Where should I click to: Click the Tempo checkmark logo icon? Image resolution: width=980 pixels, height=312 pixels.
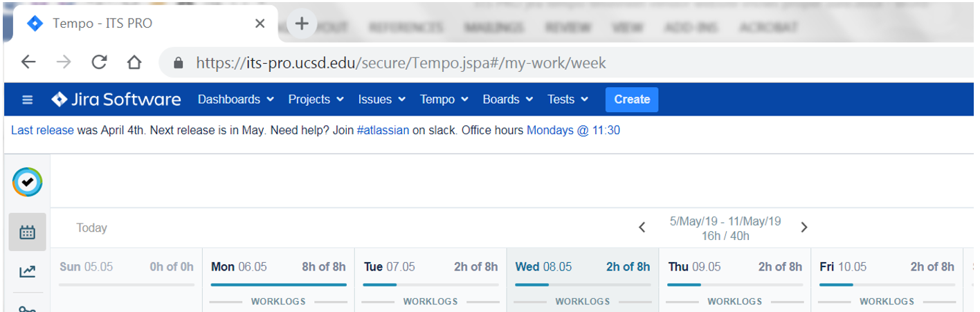coord(27,182)
